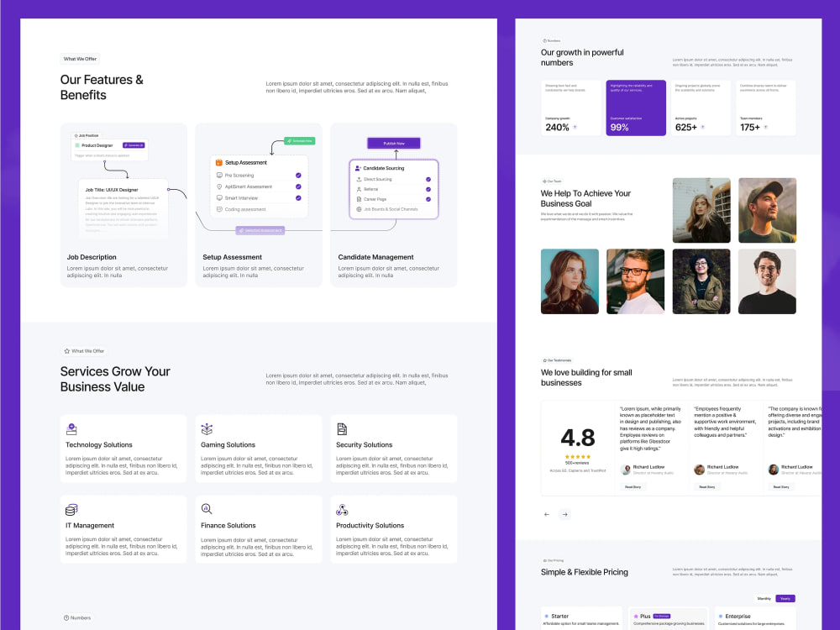This screenshot has height=630, width=840.
Task: Select the person in olive jacket photo
Action: pyautogui.click(x=701, y=281)
